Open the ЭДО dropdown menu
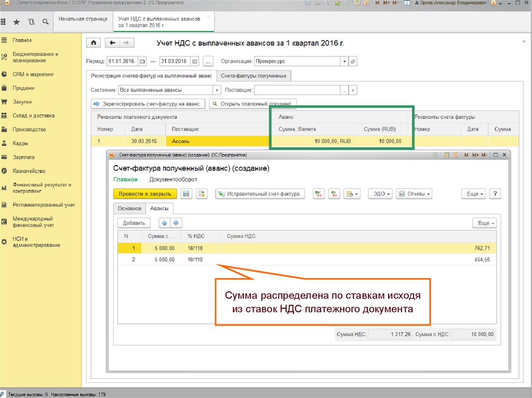This screenshot has width=532, height=398. tap(380, 194)
